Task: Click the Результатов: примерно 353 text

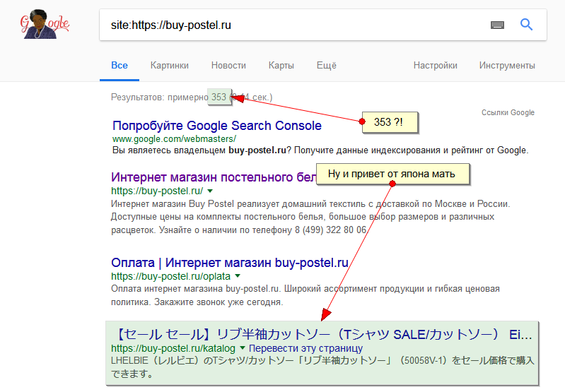Action: [168, 97]
